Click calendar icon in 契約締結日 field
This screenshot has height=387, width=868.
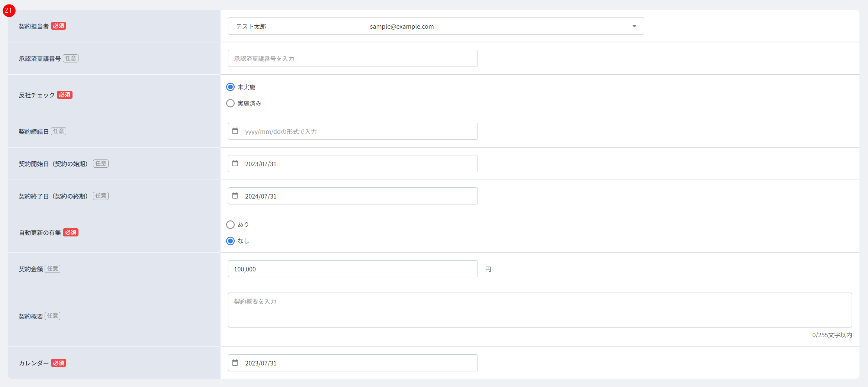(235, 131)
